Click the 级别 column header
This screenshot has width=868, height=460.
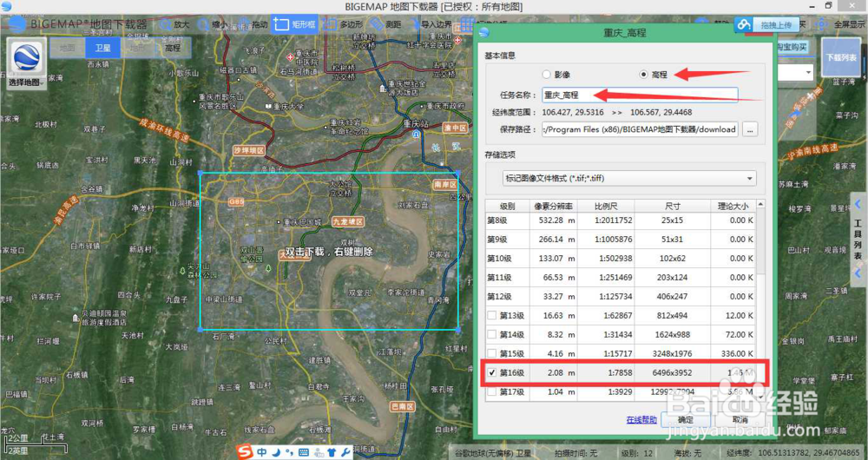coord(508,206)
